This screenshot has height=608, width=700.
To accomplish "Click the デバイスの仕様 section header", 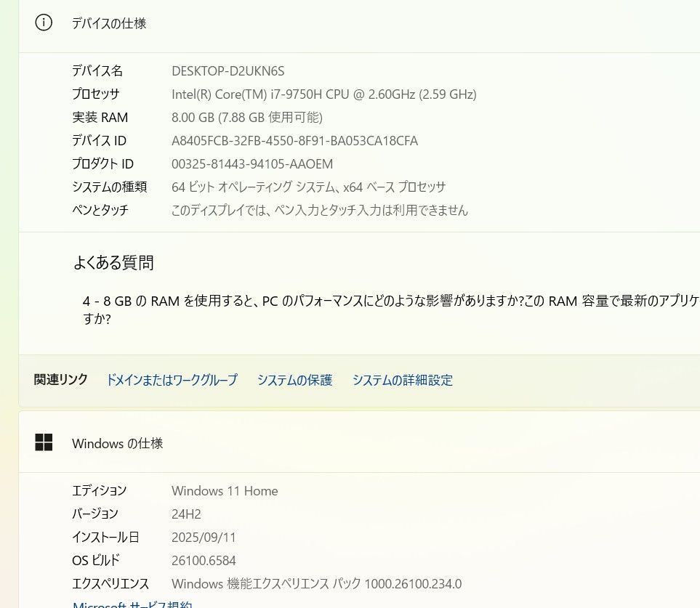I will (x=109, y=23).
